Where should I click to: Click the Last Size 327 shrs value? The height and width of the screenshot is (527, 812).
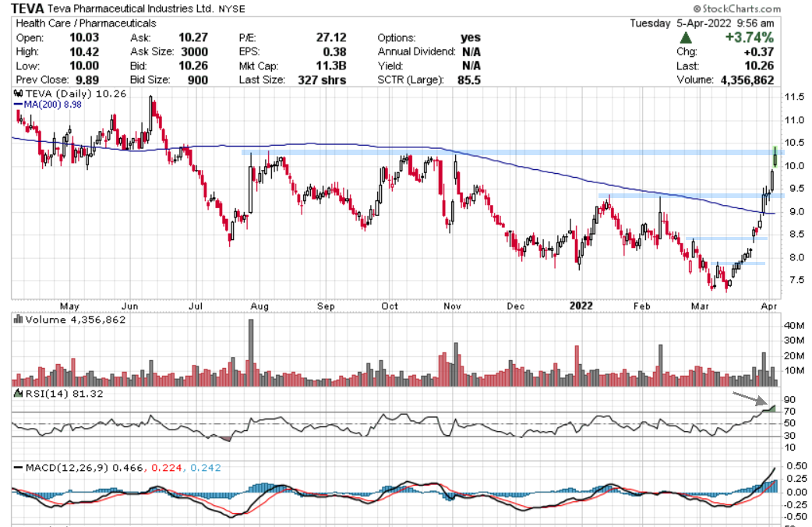pyautogui.click(x=322, y=80)
